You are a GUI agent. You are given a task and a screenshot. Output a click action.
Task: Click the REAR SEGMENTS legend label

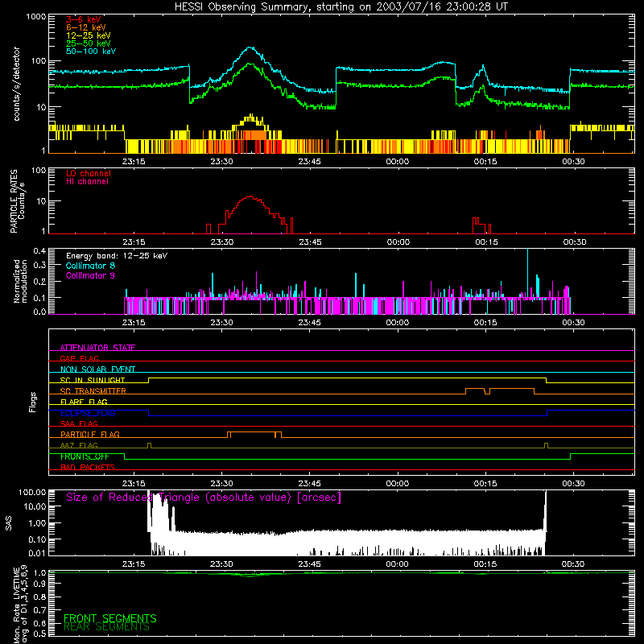click(x=106, y=627)
